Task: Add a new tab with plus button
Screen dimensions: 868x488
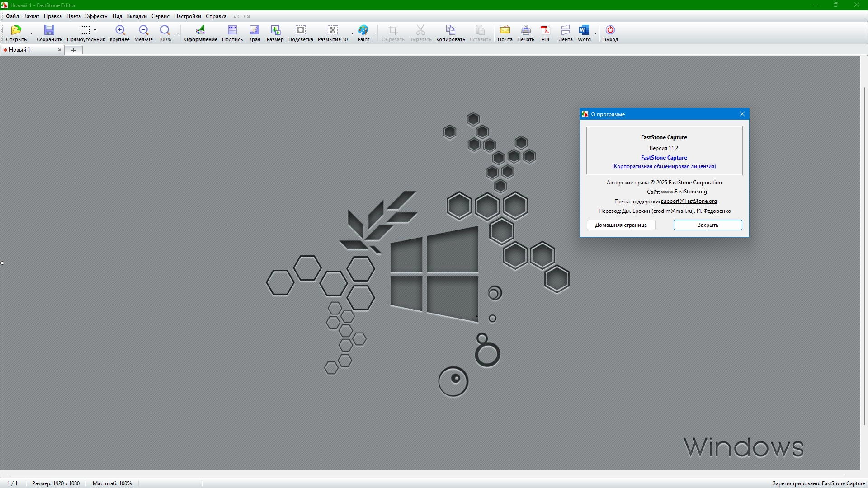Action: coord(74,50)
